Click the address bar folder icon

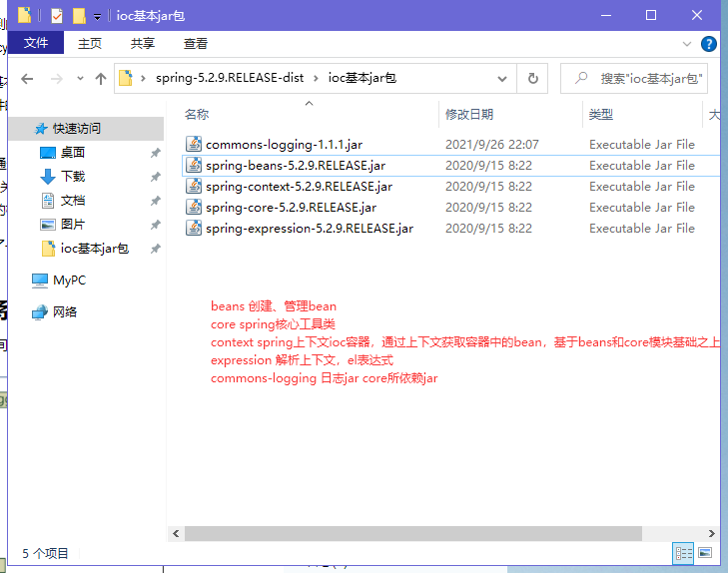pyautogui.click(x=126, y=78)
